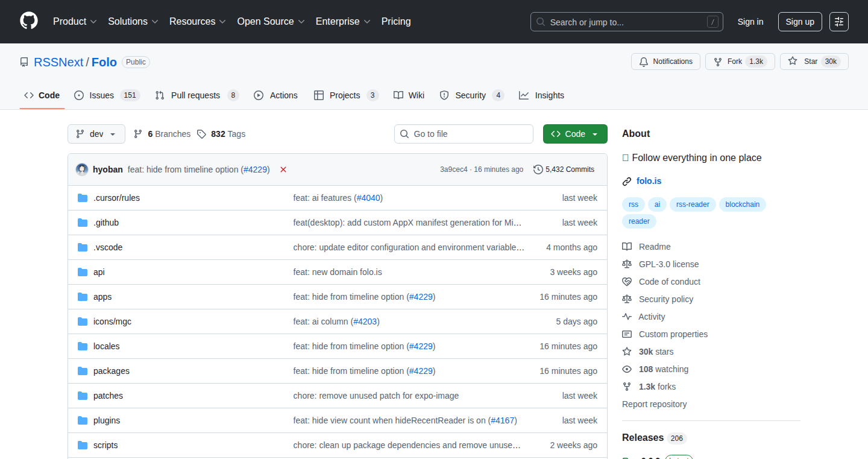
Task: Open the Folo repository name link
Action: pos(104,62)
